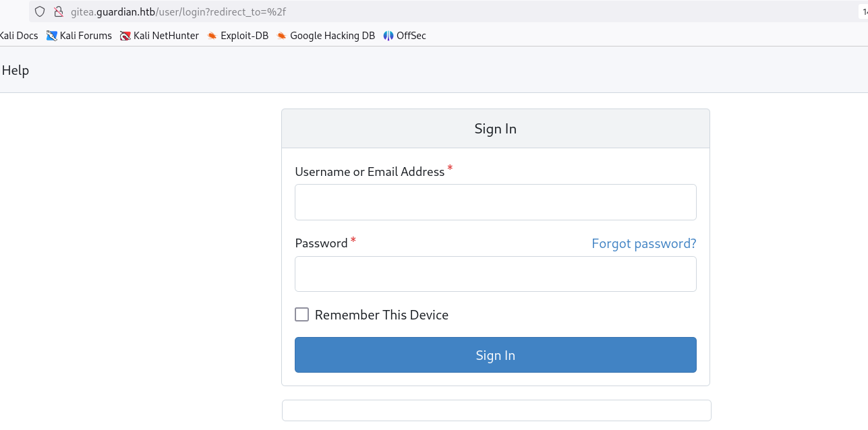Screen dimensions: 868x430
Task: Click the Username or Email Address label
Action: [370, 172]
